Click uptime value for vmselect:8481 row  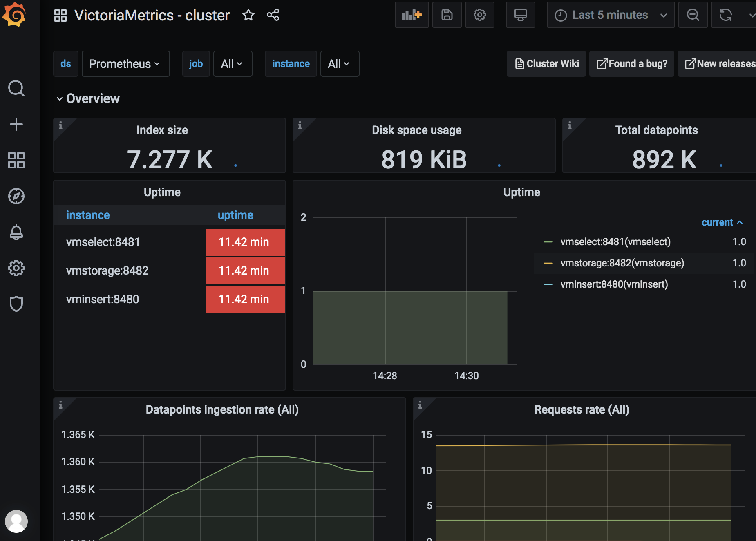pos(246,242)
